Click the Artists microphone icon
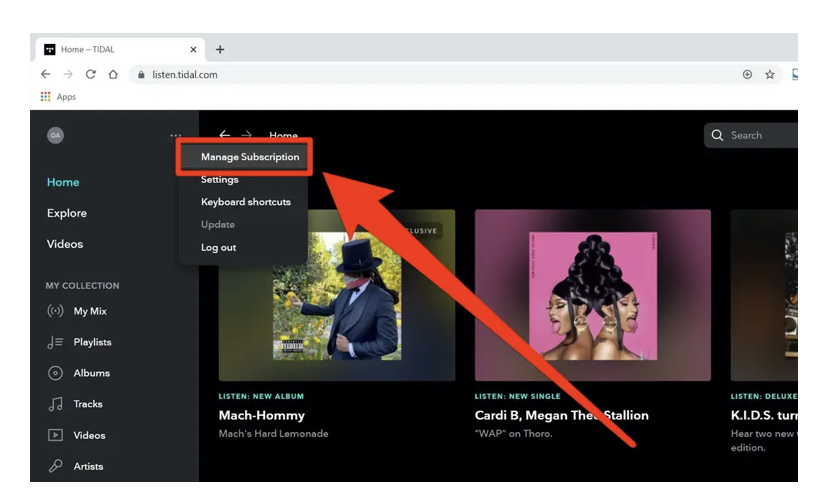 click(x=55, y=466)
